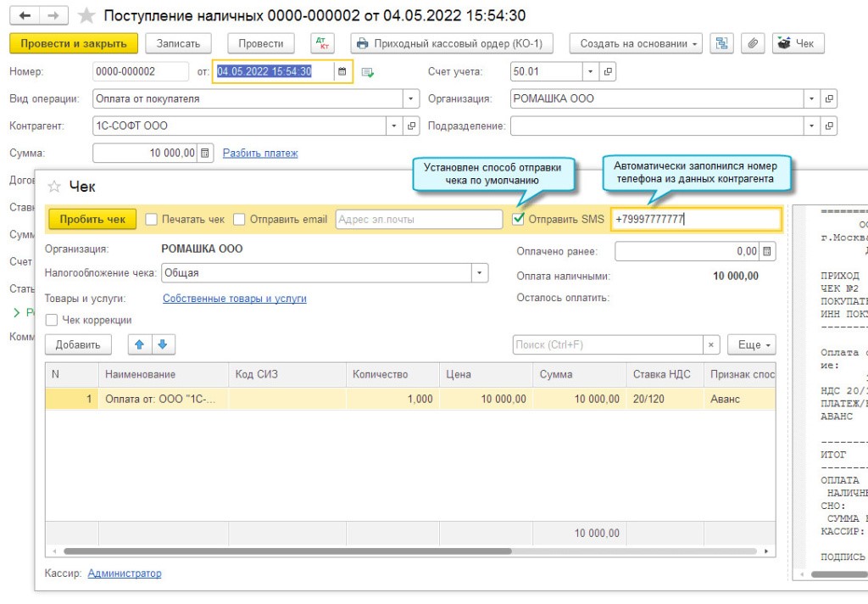Image resolution: width=868 pixels, height=604 pixels.
Task: Print Приходный кассовый ордер (КО-1)
Action: click(452, 43)
